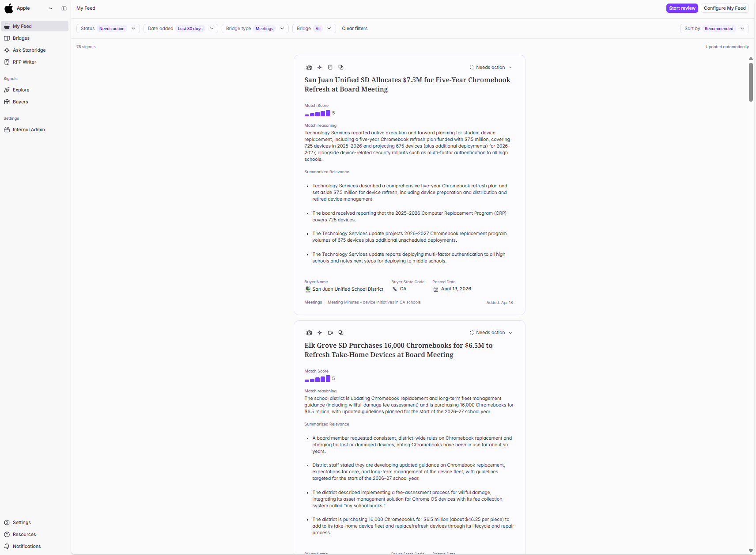Click the Meetings tag on San Juan card

click(x=313, y=303)
